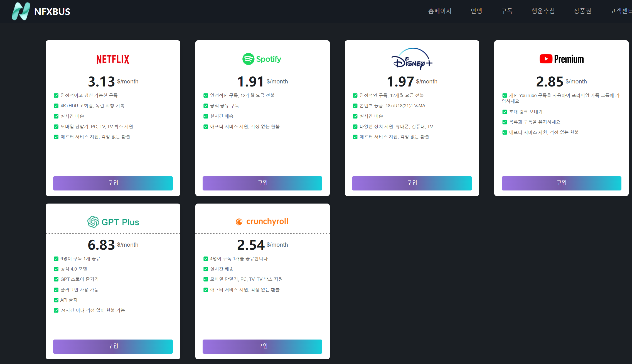
Task: Click the check icon beside GPT 스토어 즐기기
Action: tap(56, 279)
